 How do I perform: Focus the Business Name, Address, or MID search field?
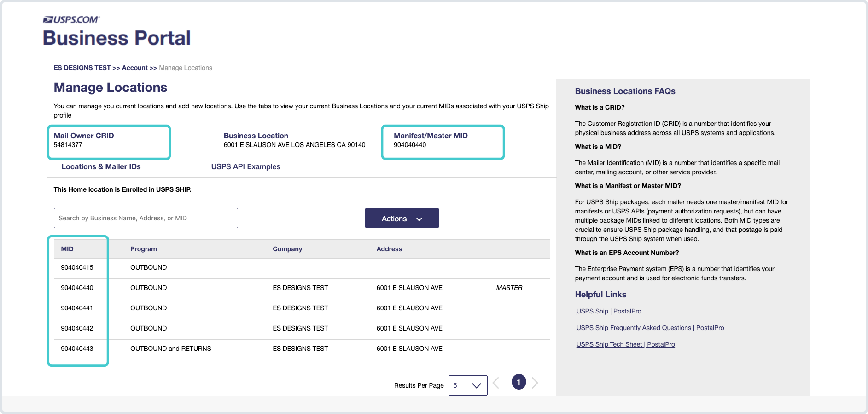(146, 218)
